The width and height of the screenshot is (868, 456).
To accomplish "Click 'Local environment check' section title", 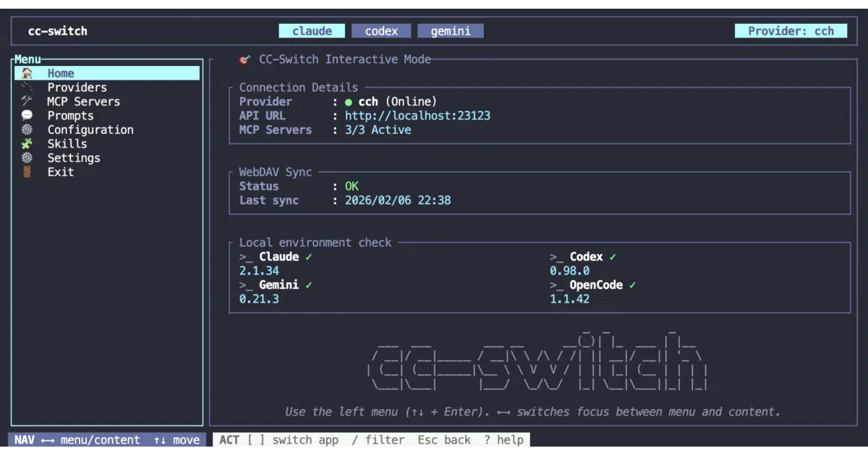I will (x=315, y=242).
